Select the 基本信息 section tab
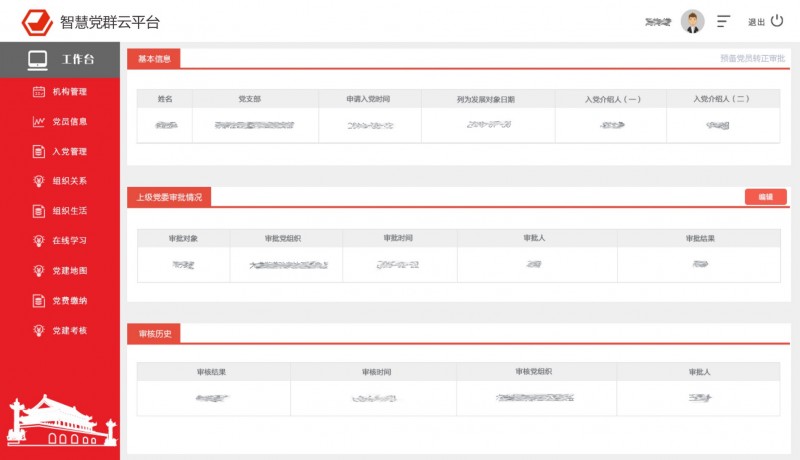 154,59
